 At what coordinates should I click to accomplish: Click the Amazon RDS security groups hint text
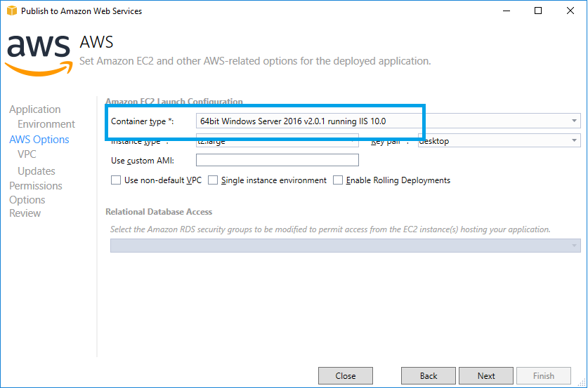tap(330, 229)
